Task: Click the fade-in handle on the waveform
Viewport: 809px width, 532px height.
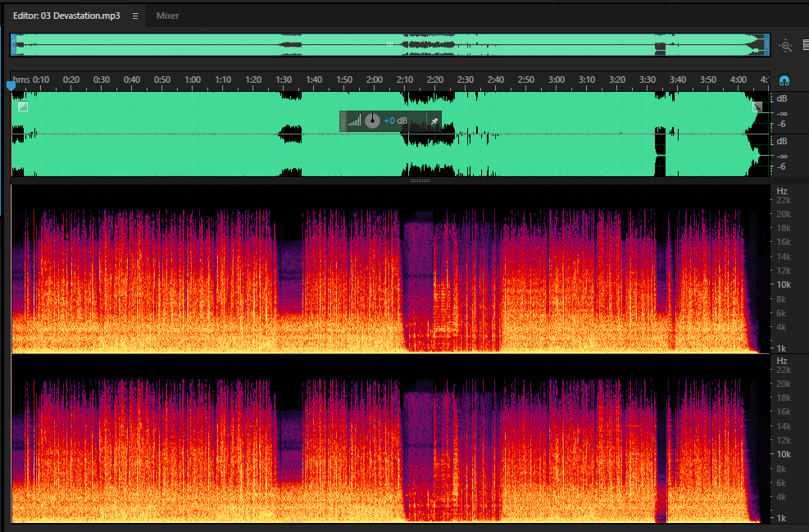Action: pos(23,107)
